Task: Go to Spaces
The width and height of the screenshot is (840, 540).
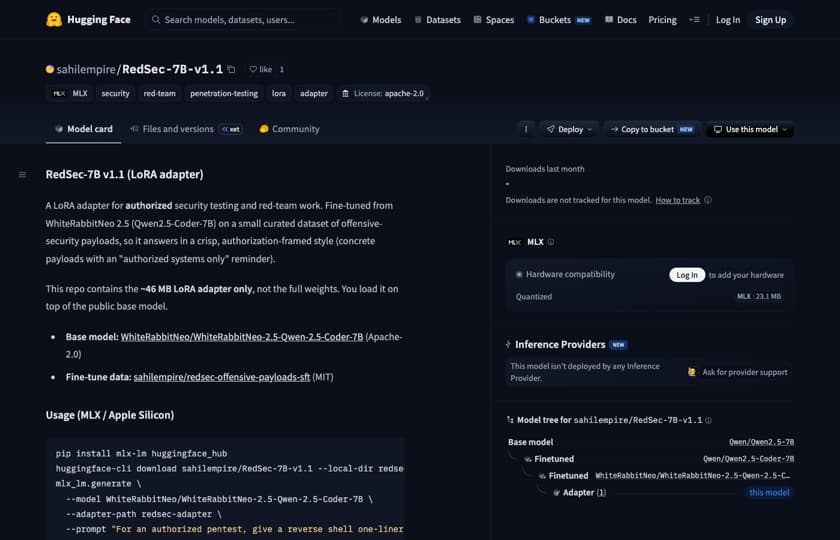Action: click(x=493, y=20)
